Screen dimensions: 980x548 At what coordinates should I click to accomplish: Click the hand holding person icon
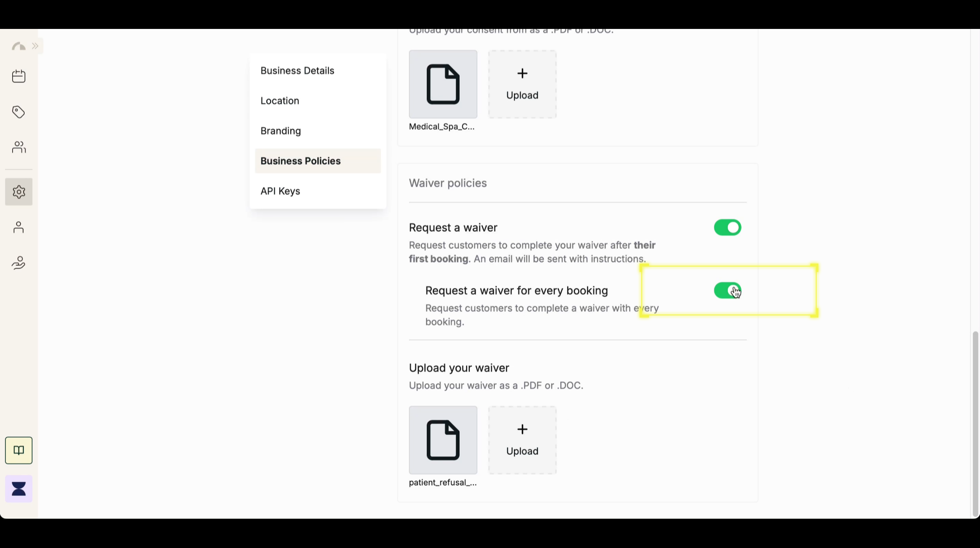click(x=19, y=263)
